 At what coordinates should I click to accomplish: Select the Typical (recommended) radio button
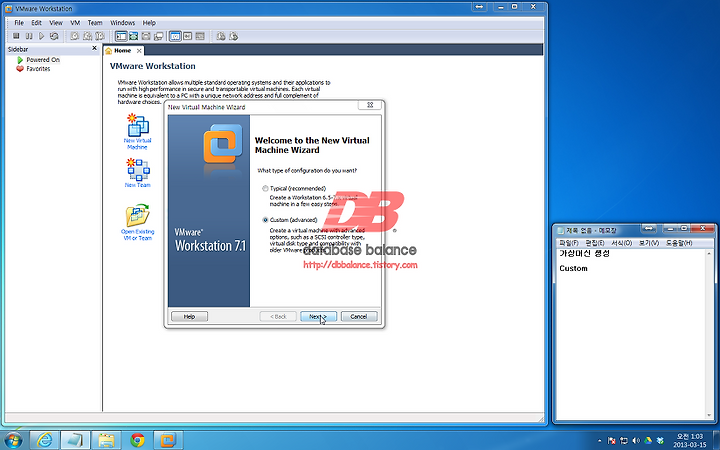pos(265,188)
